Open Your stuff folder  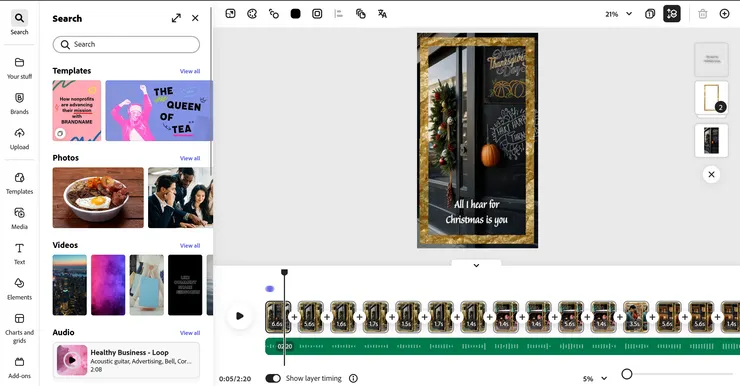click(19, 68)
